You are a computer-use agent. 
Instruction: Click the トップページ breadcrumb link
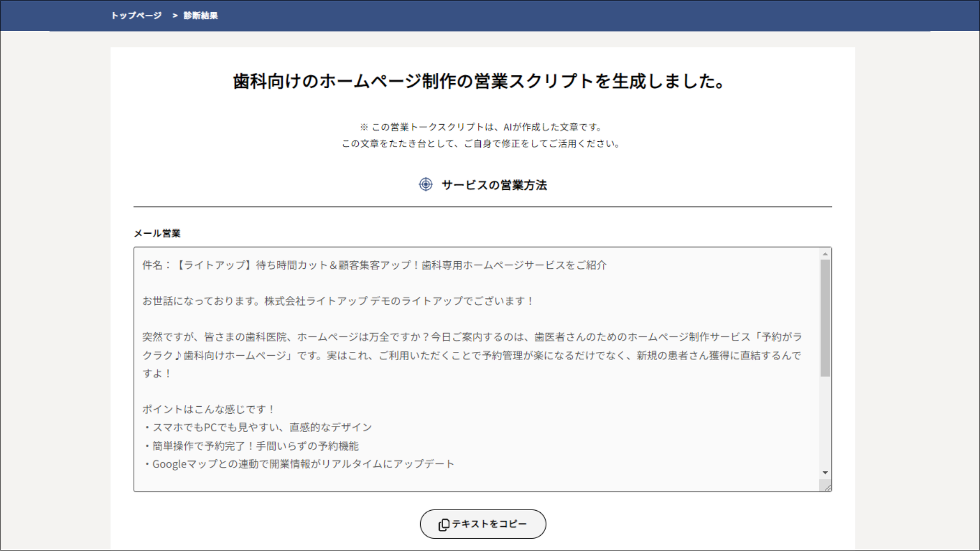click(x=136, y=15)
